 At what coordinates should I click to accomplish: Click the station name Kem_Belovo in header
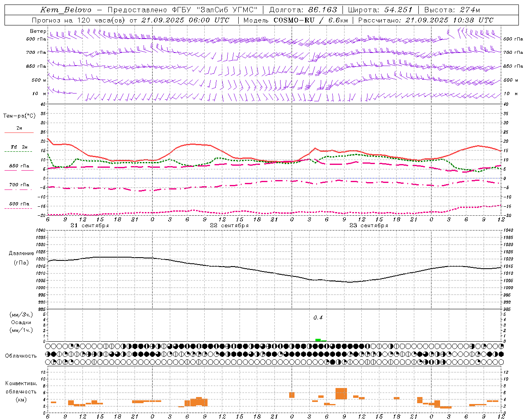coord(66,10)
